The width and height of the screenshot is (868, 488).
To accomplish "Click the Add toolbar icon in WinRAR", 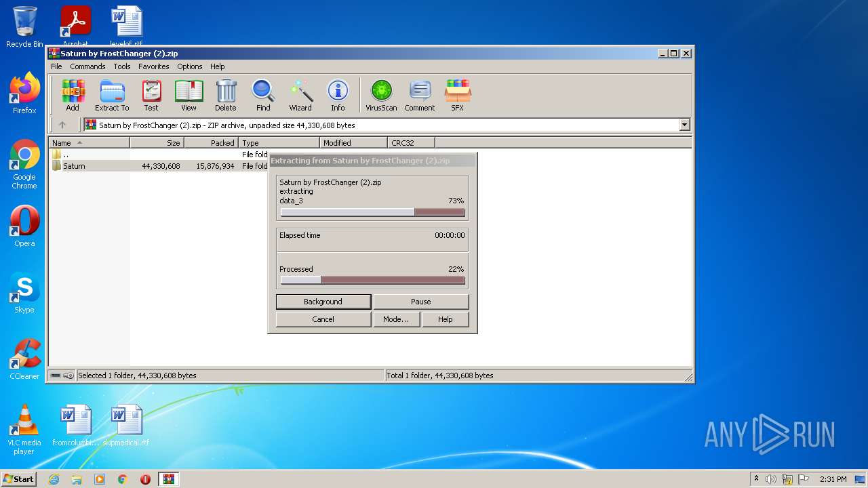I will tap(73, 95).
